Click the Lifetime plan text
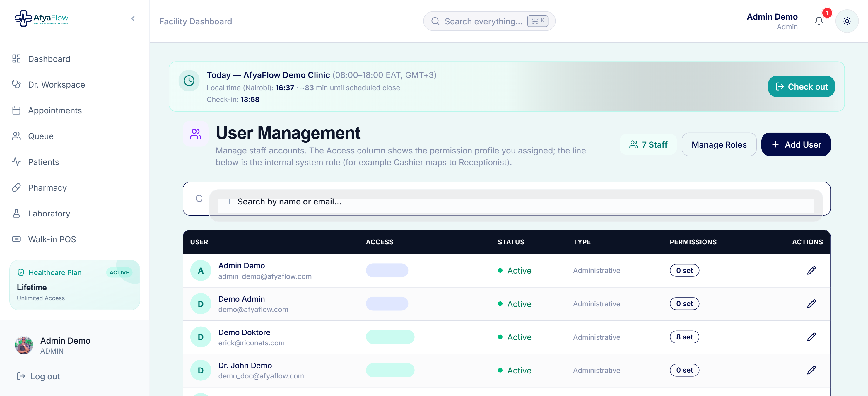This screenshot has height=396, width=868. (x=32, y=287)
